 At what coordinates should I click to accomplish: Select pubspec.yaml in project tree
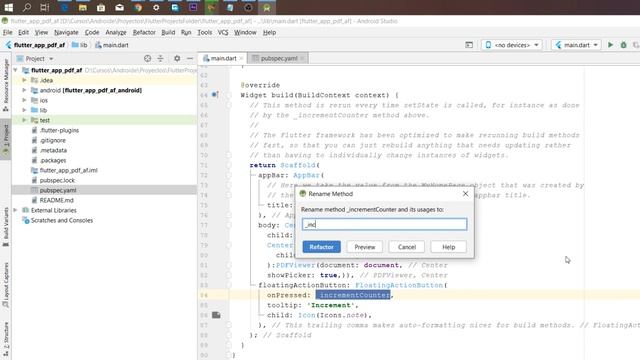tap(58, 190)
